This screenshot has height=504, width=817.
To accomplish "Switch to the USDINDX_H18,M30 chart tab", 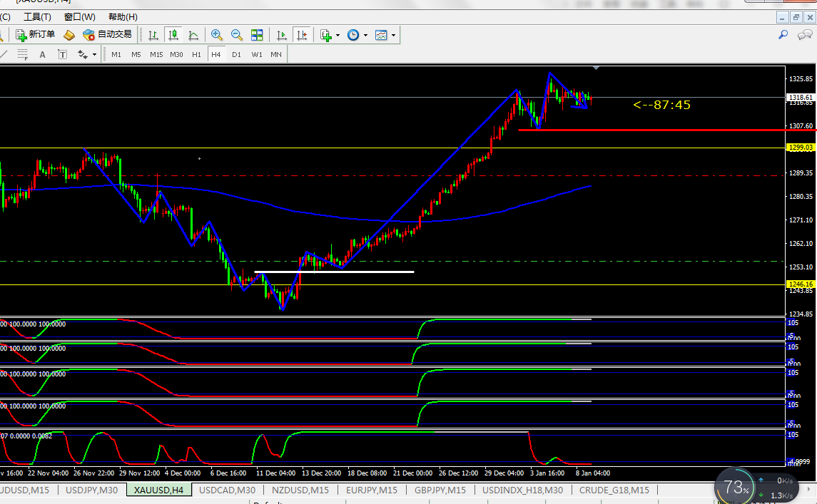I will (x=522, y=490).
